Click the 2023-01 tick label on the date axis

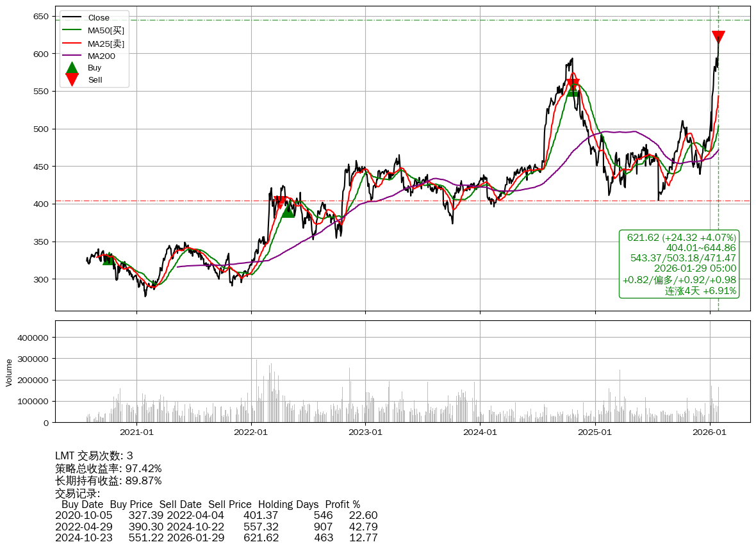click(365, 432)
